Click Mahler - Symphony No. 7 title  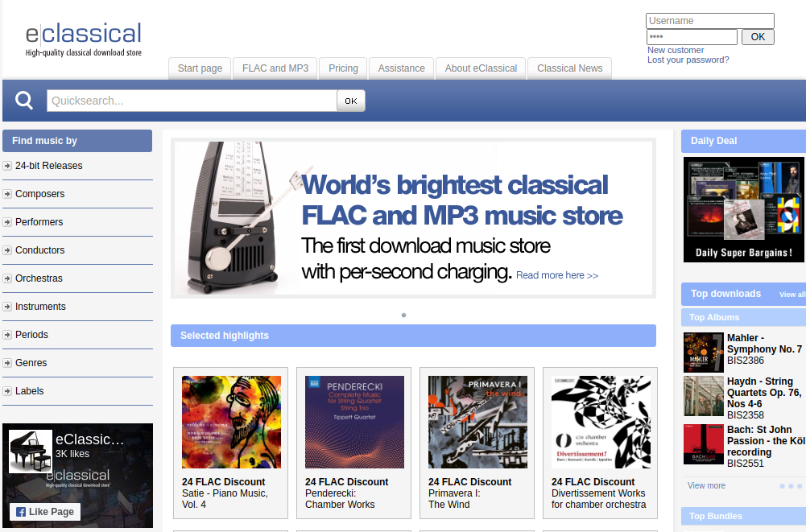pos(764,344)
